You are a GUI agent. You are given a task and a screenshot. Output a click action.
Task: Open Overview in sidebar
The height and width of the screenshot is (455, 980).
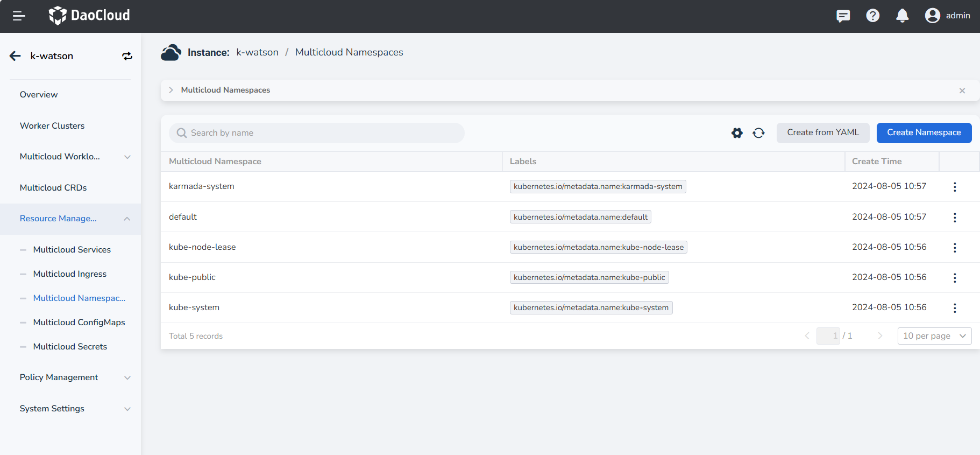39,95
